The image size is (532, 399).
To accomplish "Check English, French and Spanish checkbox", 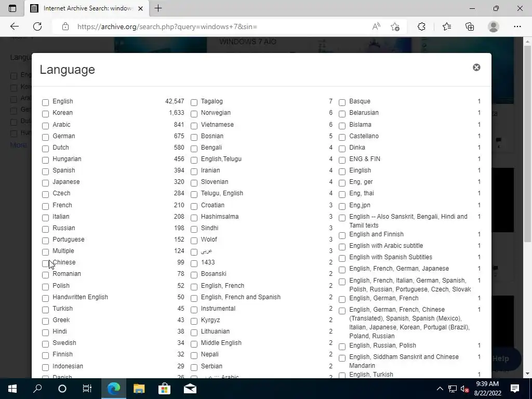I will (194, 298).
